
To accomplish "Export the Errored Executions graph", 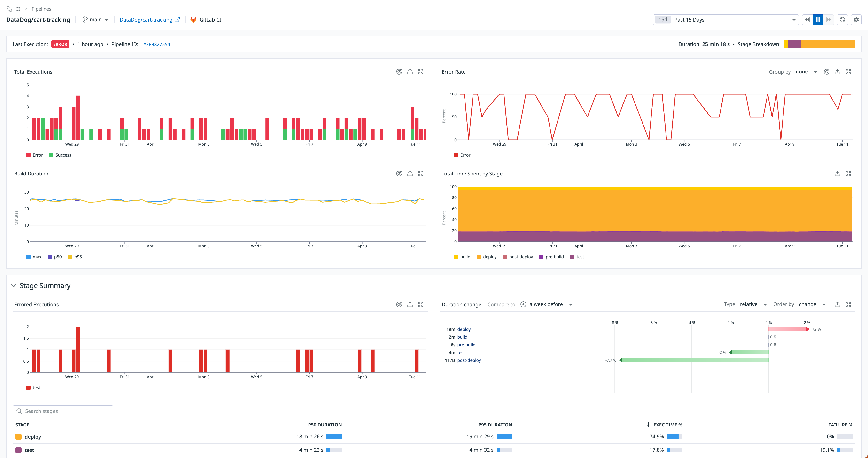I will (x=410, y=305).
